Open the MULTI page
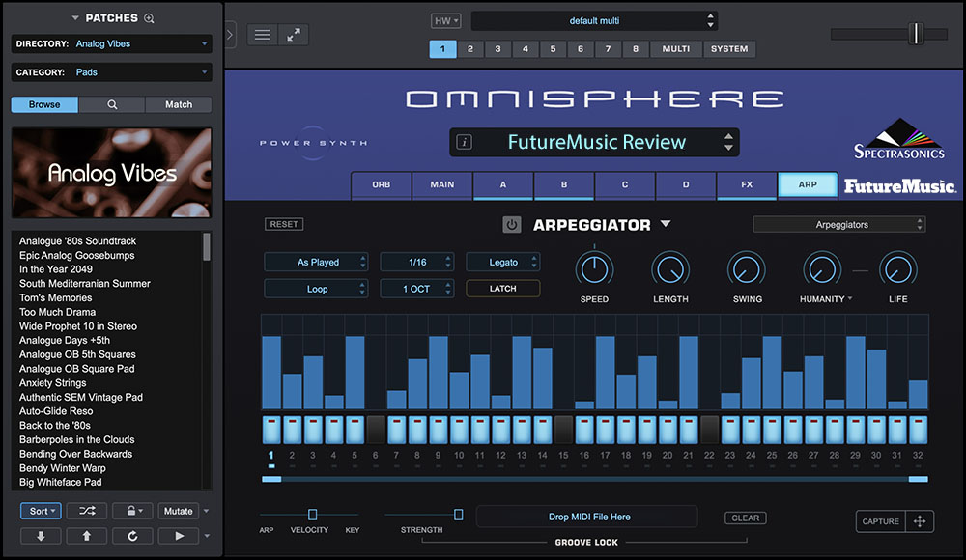 pyautogui.click(x=676, y=48)
